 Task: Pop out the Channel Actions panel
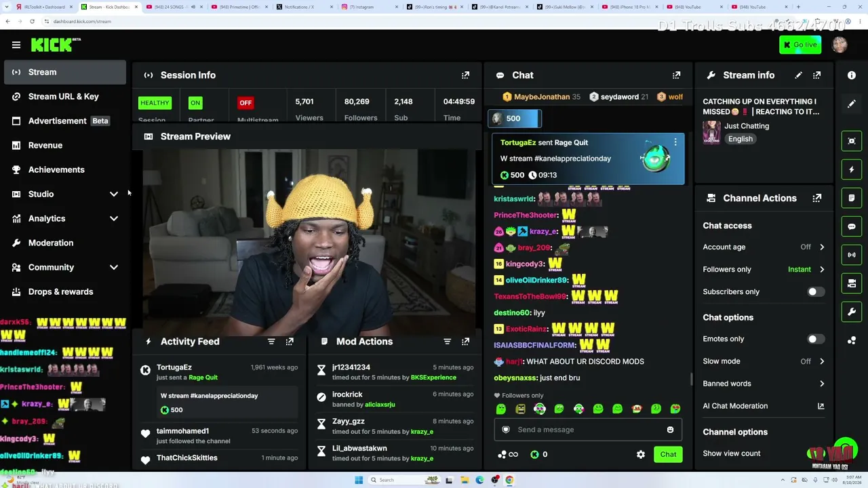[x=817, y=198]
